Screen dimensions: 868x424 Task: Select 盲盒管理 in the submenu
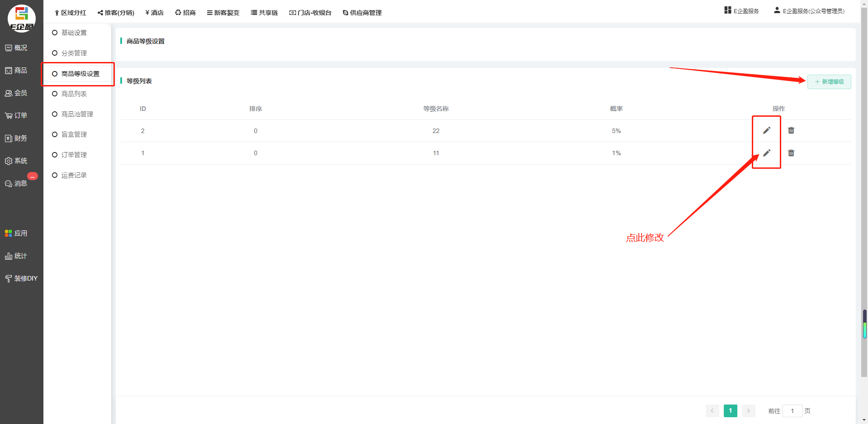pos(74,134)
